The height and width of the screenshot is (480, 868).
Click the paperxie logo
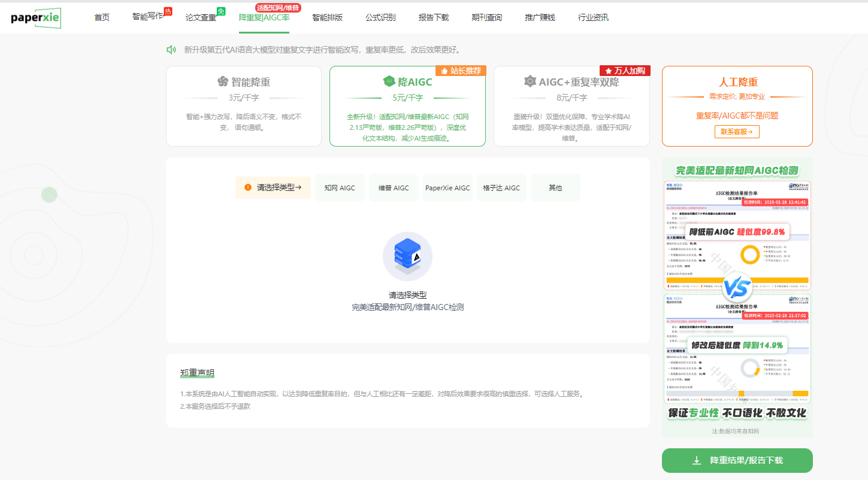click(36, 18)
